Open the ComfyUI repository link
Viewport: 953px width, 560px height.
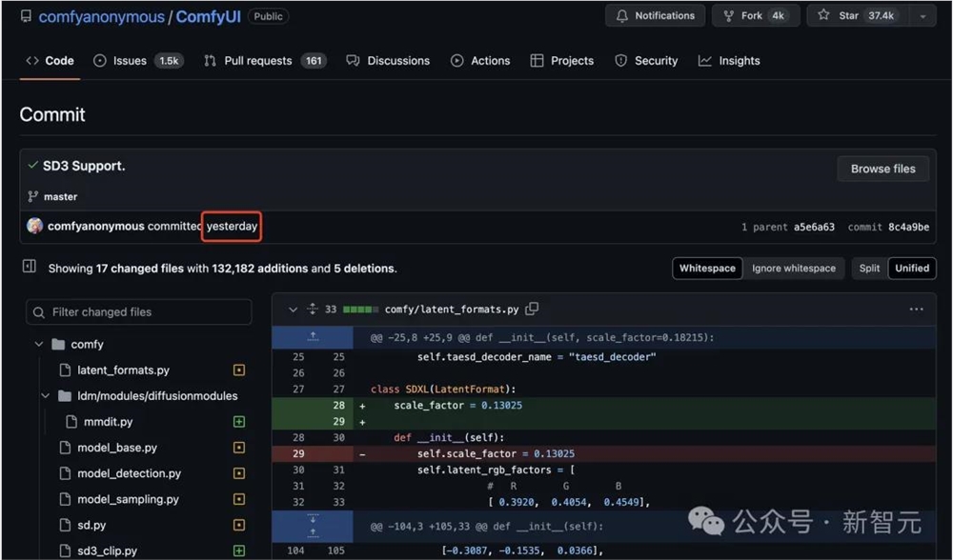209,16
